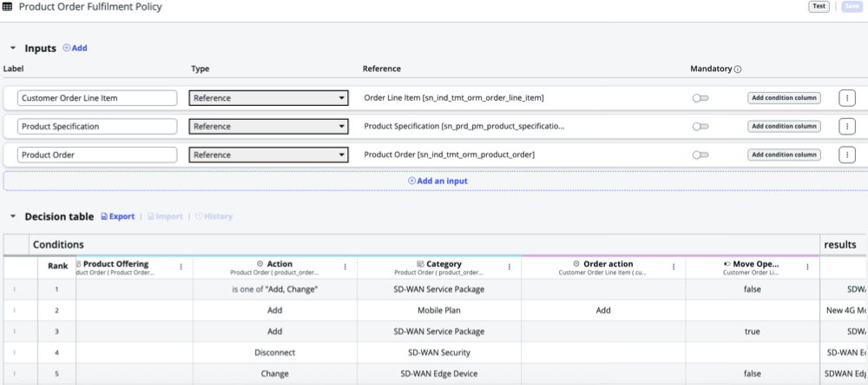
Task: Click drag handle for rank 1 row
Action: (x=15, y=289)
